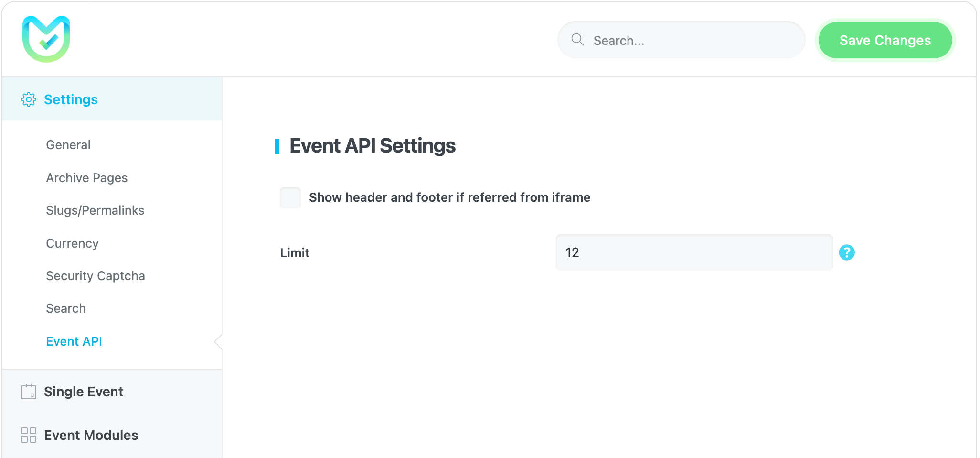
Task: Click the Settings gear icon
Action: (x=29, y=99)
